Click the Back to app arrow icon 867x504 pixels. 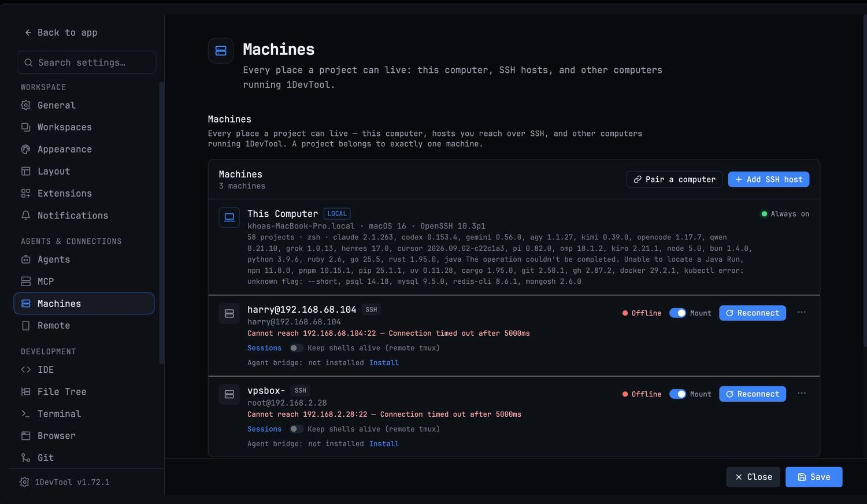pyautogui.click(x=28, y=32)
